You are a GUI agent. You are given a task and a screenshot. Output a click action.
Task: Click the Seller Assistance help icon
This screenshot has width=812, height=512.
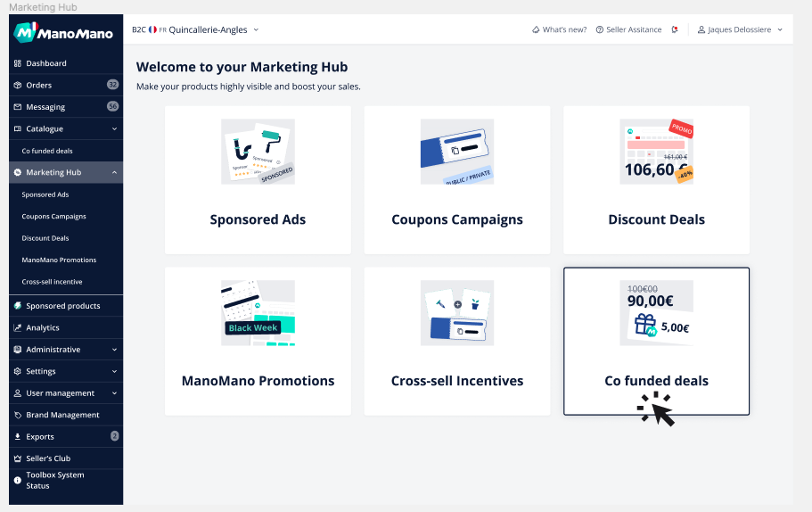[x=600, y=29]
